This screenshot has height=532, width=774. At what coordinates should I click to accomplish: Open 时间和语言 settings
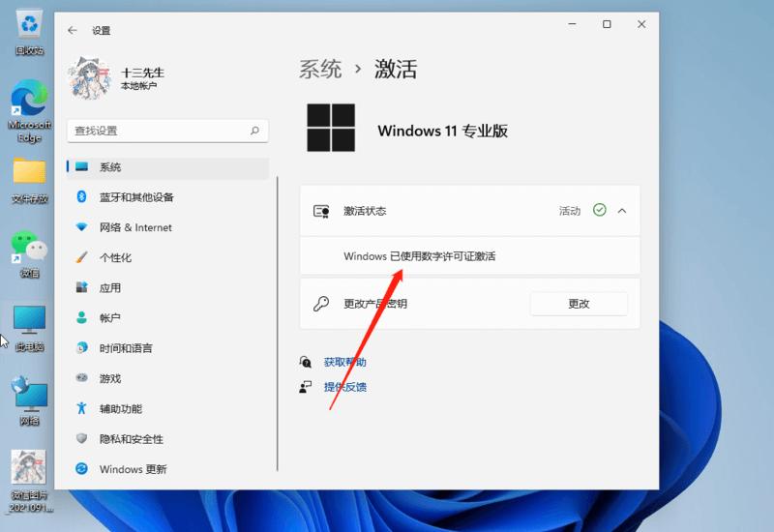pyautogui.click(x=167, y=348)
